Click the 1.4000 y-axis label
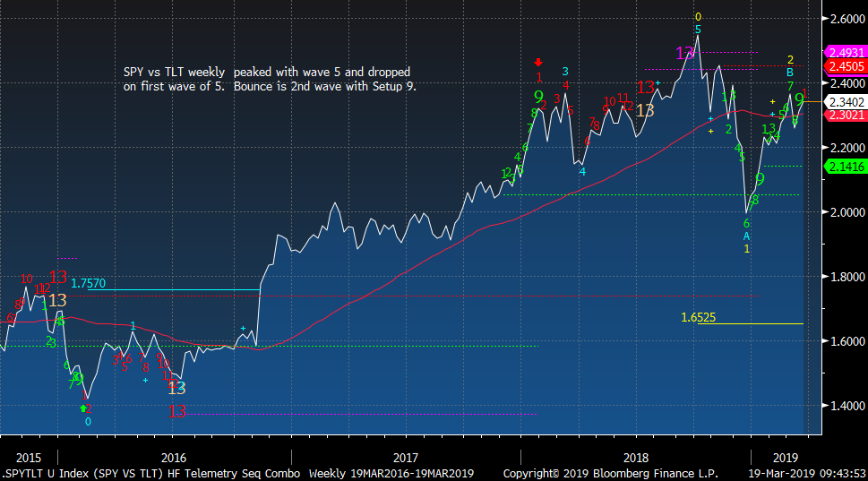 click(847, 406)
